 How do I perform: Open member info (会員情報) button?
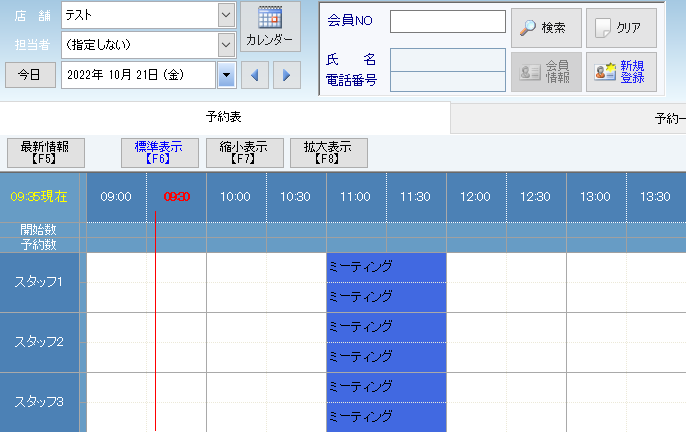(544, 73)
